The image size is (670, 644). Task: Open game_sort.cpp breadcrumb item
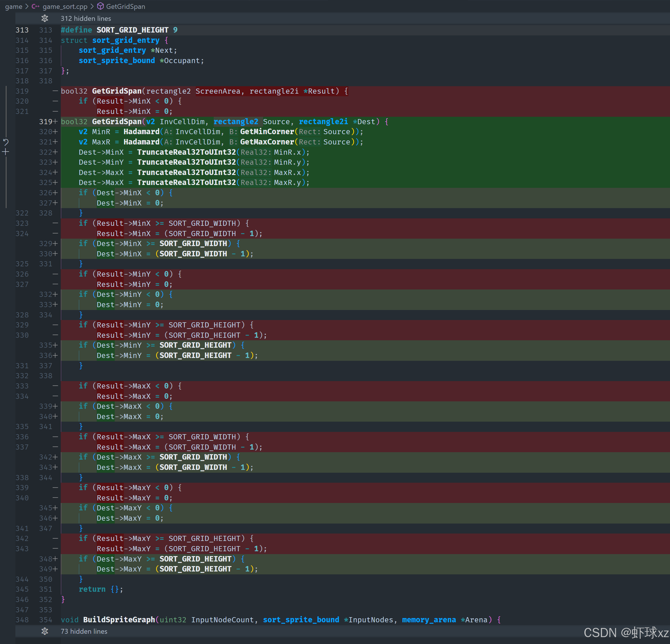tap(65, 7)
